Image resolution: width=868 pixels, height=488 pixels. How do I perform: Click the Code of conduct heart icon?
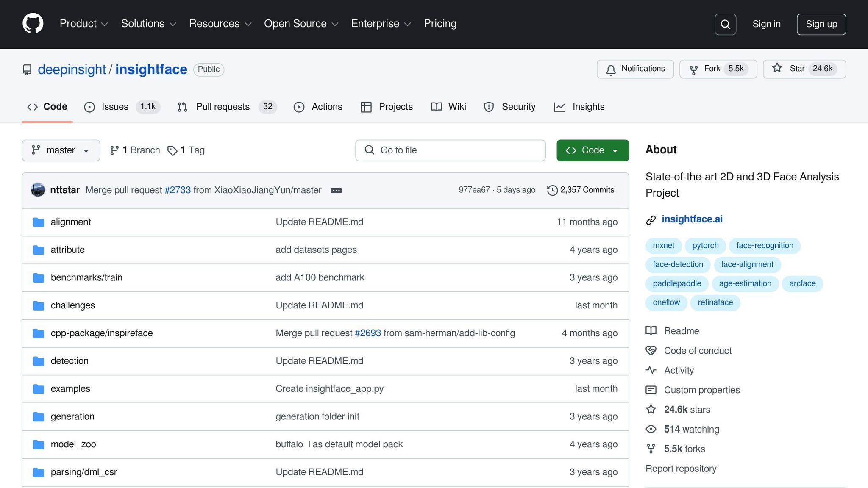[x=651, y=350]
